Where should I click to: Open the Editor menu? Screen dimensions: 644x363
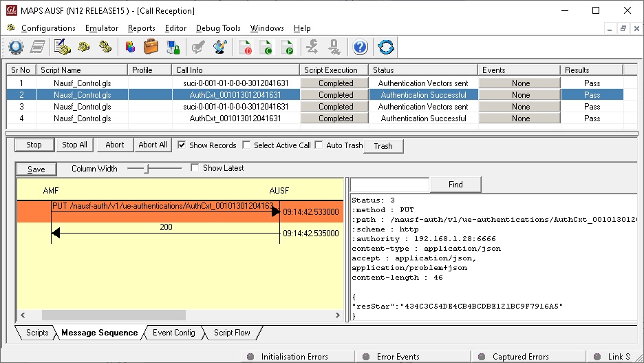[x=175, y=28]
